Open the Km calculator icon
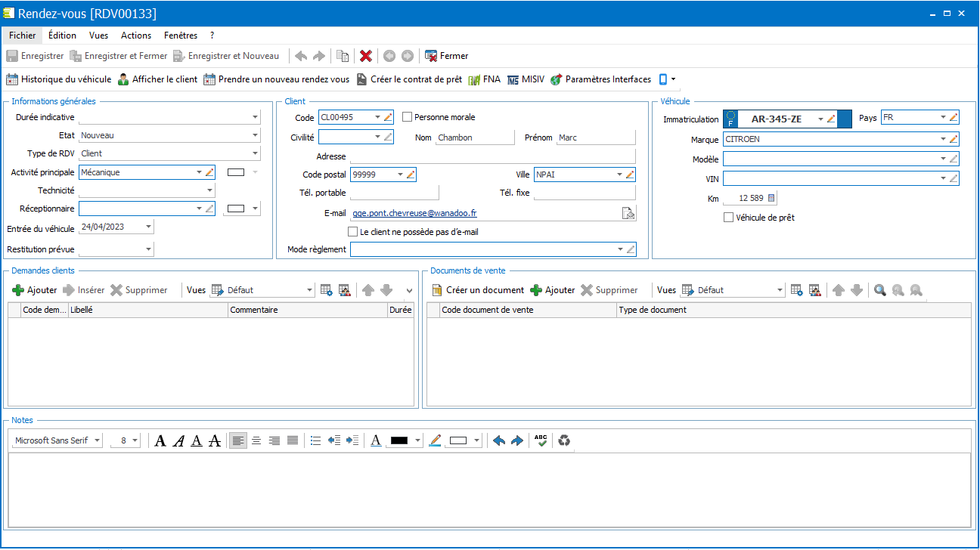The image size is (980, 550). [771, 198]
